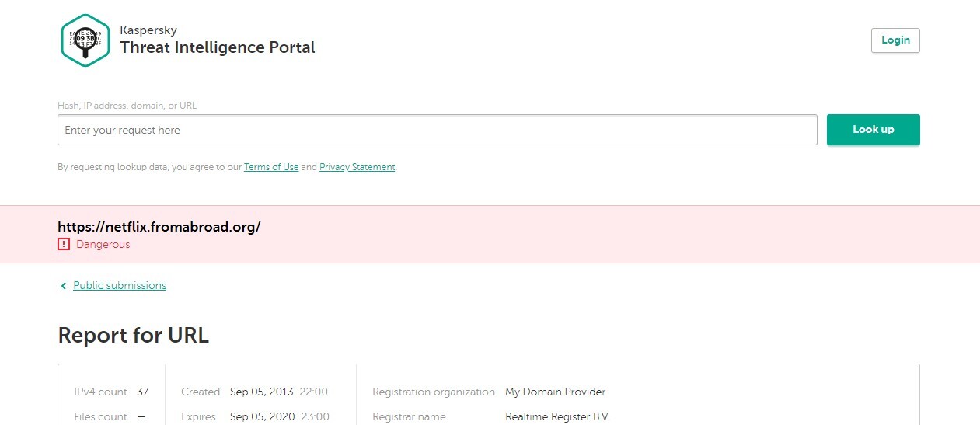The height and width of the screenshot is (425, 980).
Task: Click the IPv4 count value 37
Action: [x=142, y=392]
